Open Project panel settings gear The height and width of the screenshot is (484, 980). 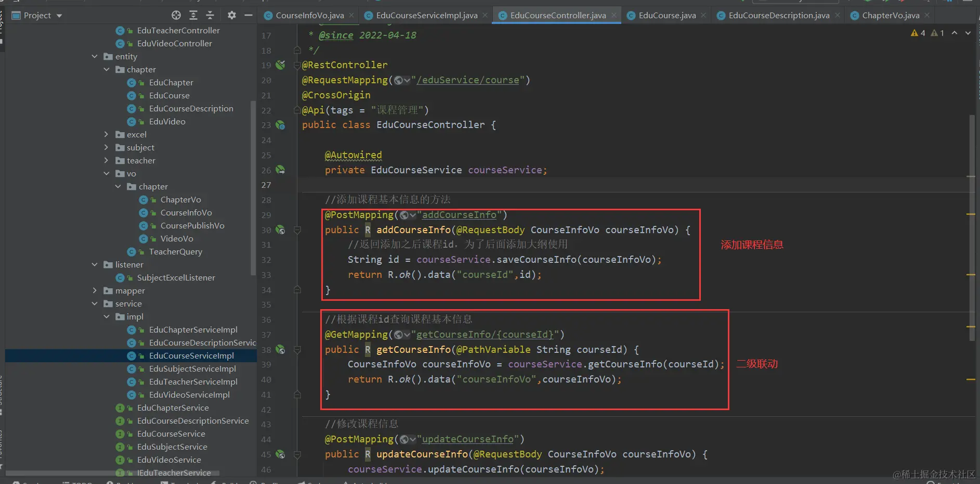[232, 15]
